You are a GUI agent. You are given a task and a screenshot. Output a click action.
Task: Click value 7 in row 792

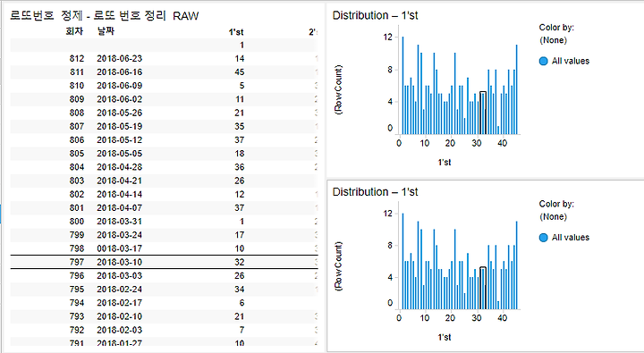click(x=241, y=330)
